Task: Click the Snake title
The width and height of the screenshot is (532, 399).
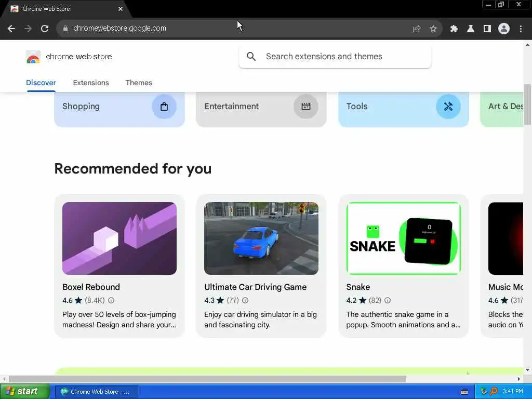Action: click(358, 287)
